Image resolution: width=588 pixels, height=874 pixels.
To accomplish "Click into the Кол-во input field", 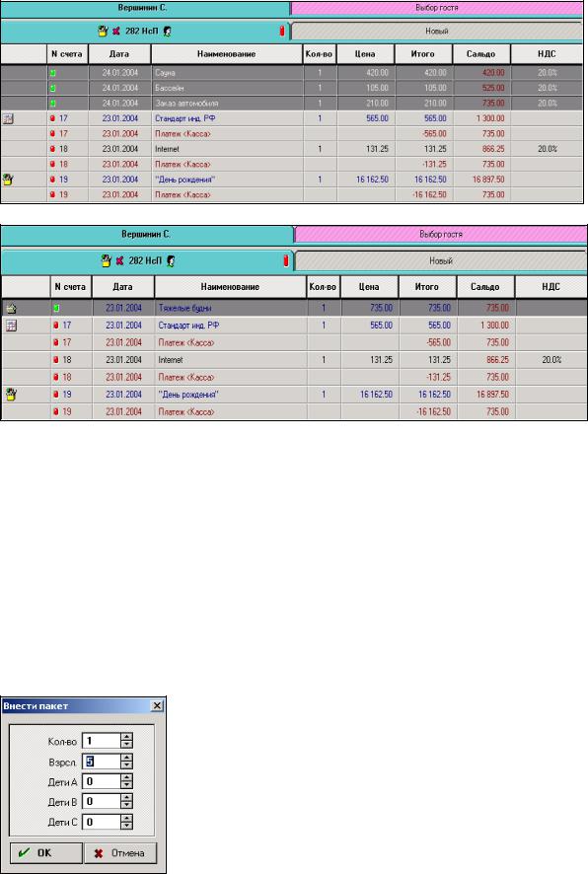I will point(102,742).
